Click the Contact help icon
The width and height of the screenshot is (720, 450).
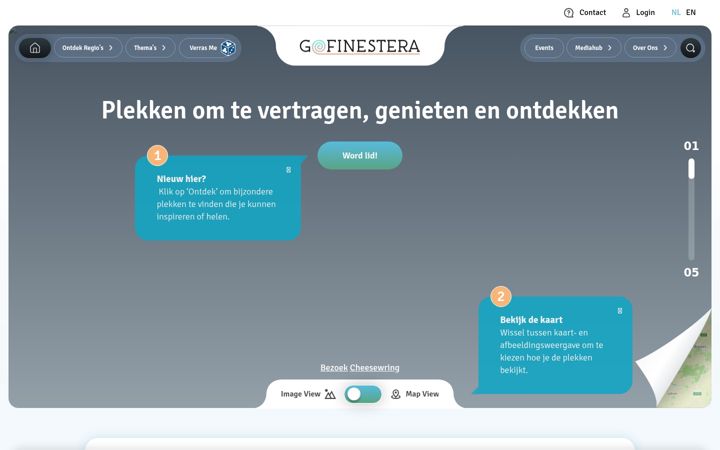568,13
